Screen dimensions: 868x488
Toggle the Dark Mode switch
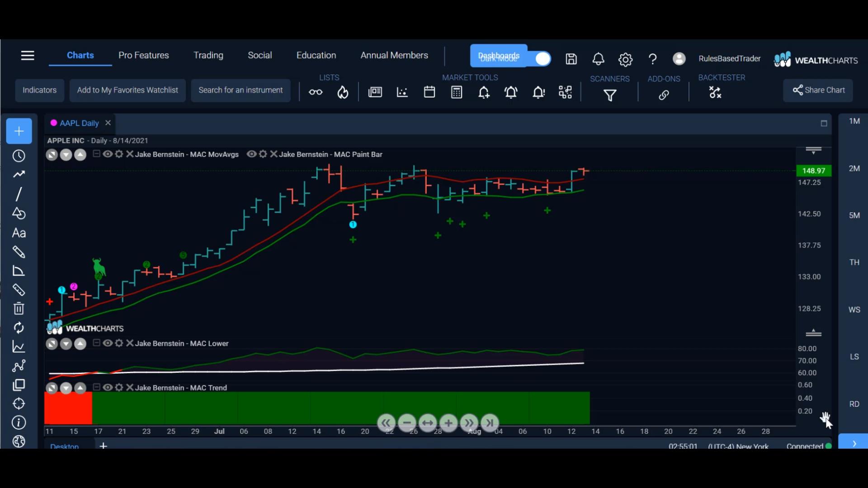pyautogui.click(x=542, y=59)
